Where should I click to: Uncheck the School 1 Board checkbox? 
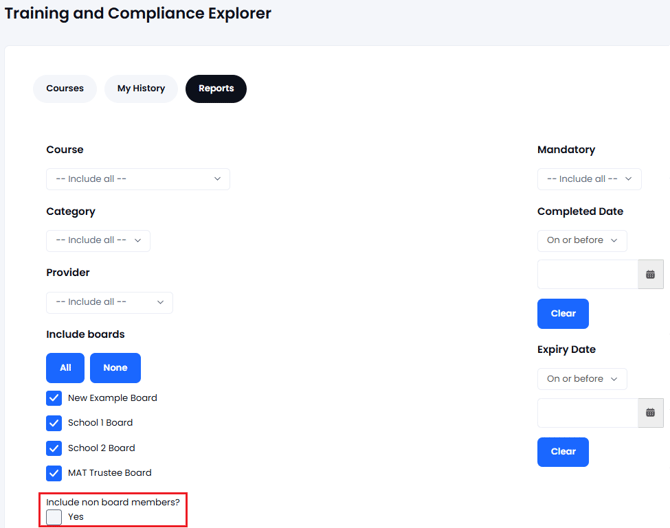54,423
